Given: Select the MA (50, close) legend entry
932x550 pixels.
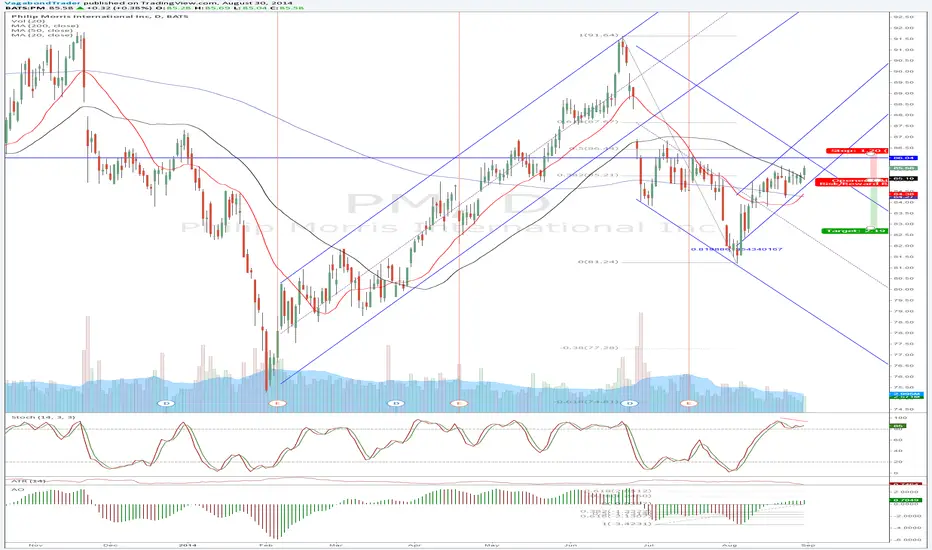Looking at the screenshot, I should click(41, 30).
